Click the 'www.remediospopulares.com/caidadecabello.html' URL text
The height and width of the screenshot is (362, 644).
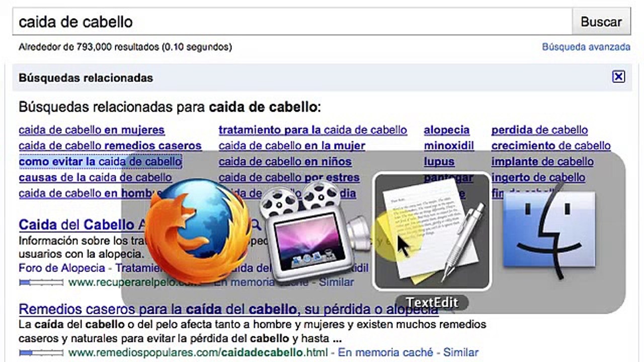[x=198, y=352]
